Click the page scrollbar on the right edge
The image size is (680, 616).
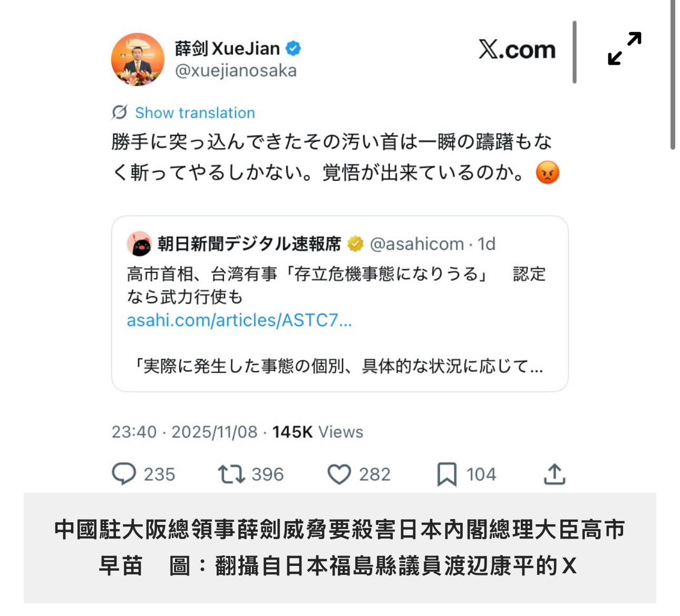[x=673, y=74]
